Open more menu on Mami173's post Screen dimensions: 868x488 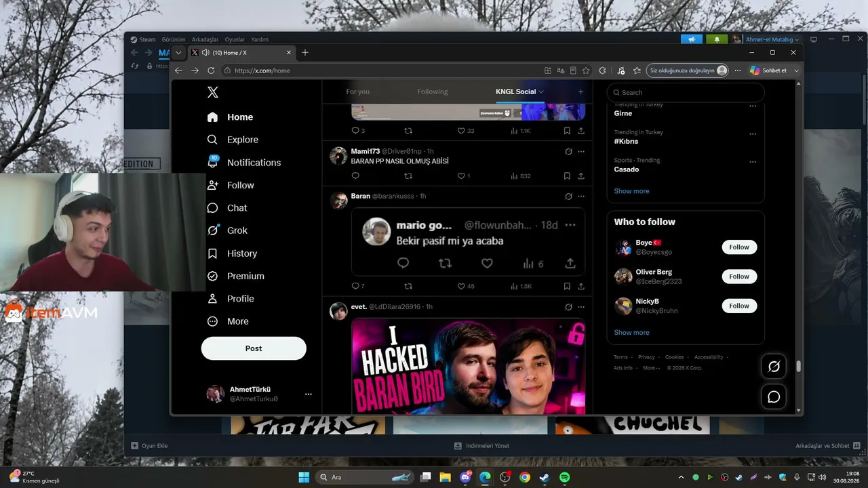[581, 151]
